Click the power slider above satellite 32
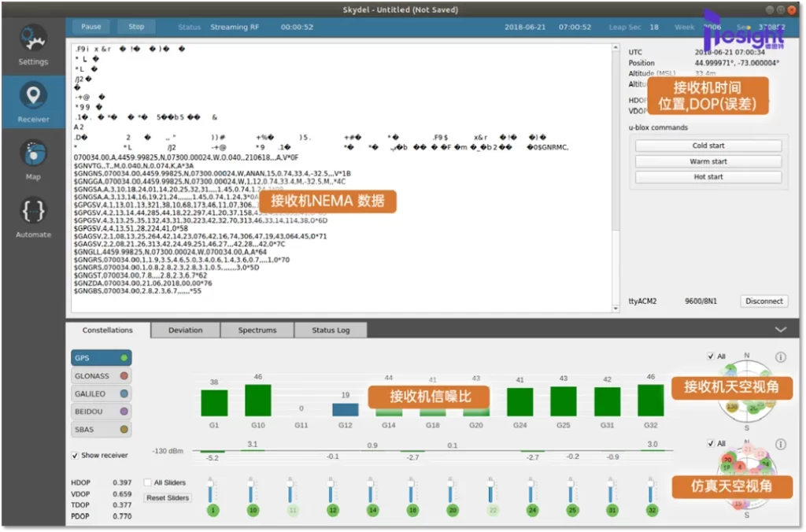Image resolution: width=806 pixels, height=532 pixels. tap(650, 490)
